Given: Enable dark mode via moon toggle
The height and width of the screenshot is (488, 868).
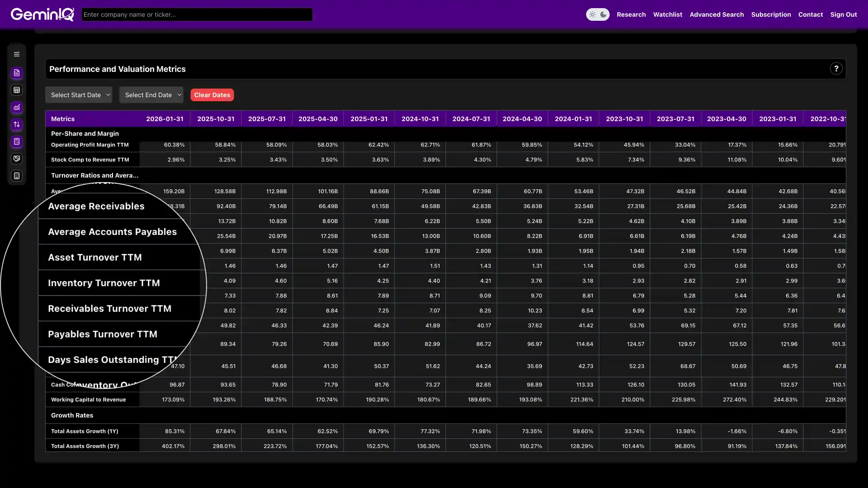Looking at the screenshot, I should pyautogui.click(x=603, y=14).
